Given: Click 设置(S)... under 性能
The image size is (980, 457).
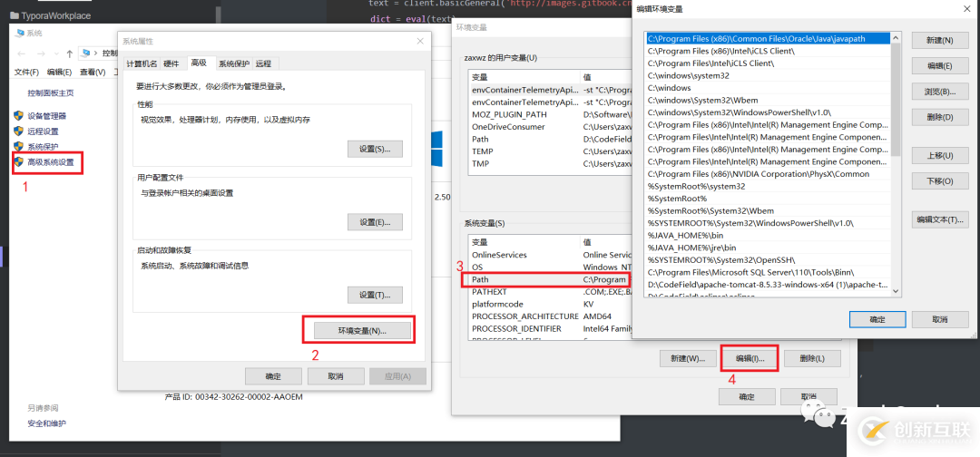Looking at the screenshot, I should [375, 150].
